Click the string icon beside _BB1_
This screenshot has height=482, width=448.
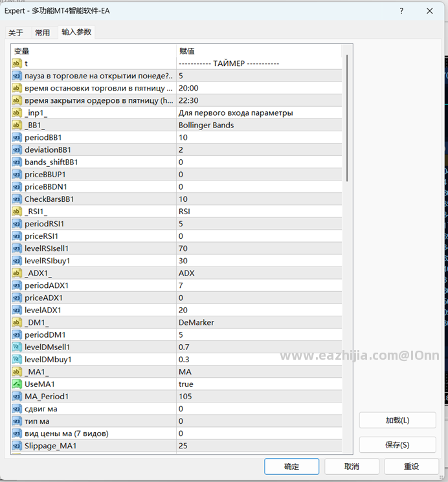coord(17,125)
